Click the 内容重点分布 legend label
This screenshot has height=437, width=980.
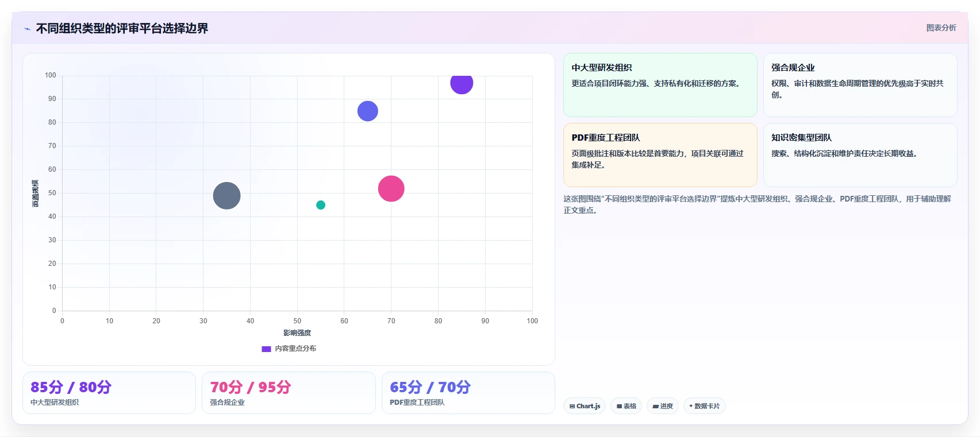tap(295, 349)
